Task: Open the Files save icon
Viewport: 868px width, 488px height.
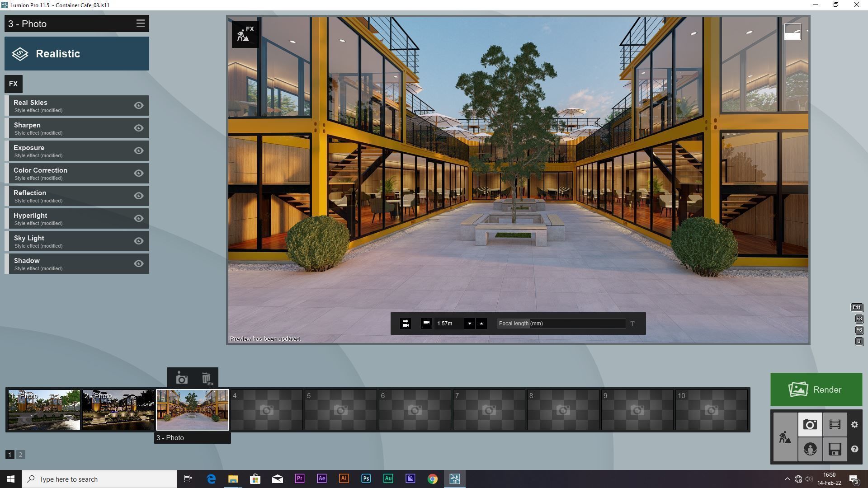Action: [x=835, y=449]
